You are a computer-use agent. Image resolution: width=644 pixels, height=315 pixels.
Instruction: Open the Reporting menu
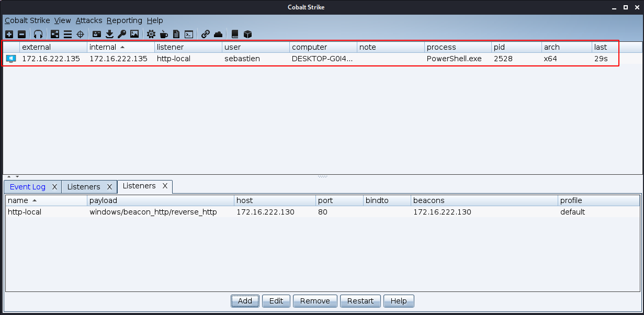click(x=124, y=20)
